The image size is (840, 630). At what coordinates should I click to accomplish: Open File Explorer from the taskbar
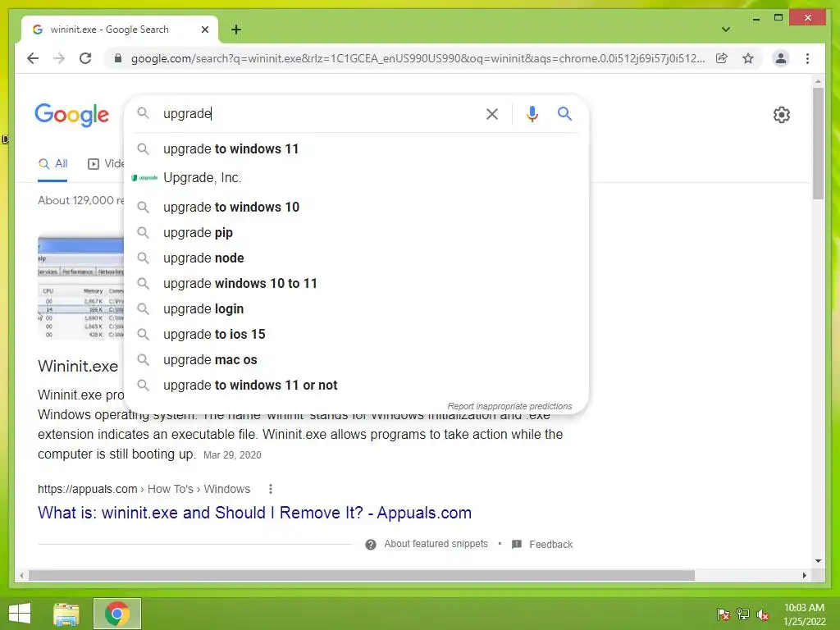[66, 614]
